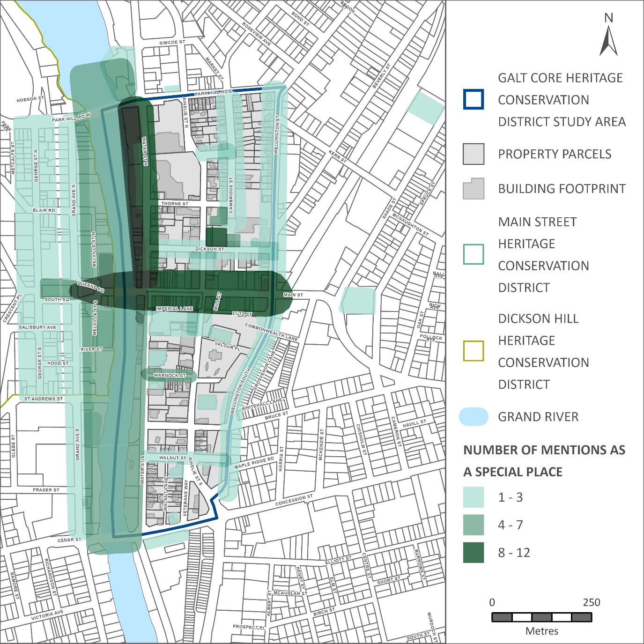Pick the 1 - 3 mentions light green swatch
Image resolution: width=644 pixels, height=644 pixels.
pyautogui.click(x=473, y=497)
